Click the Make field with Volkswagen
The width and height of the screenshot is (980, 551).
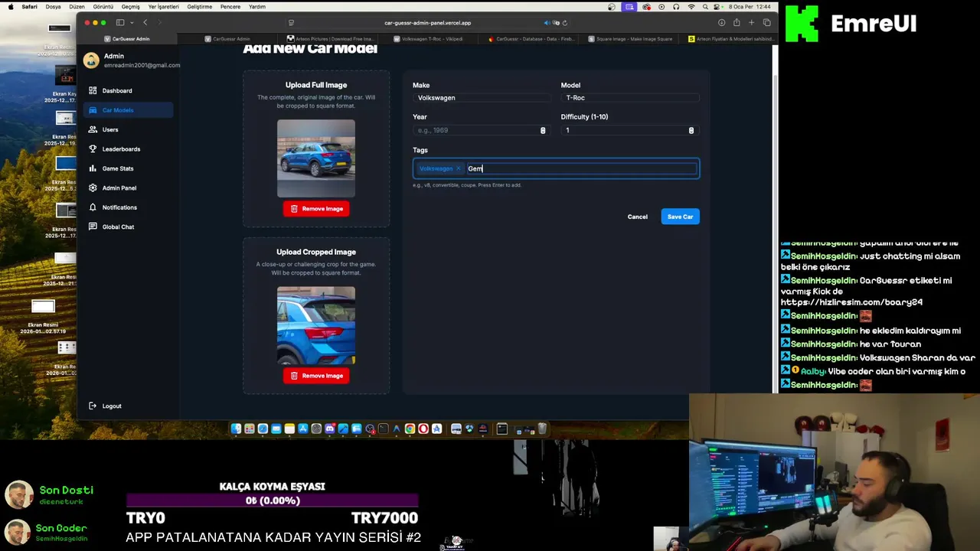pos(482,98)
